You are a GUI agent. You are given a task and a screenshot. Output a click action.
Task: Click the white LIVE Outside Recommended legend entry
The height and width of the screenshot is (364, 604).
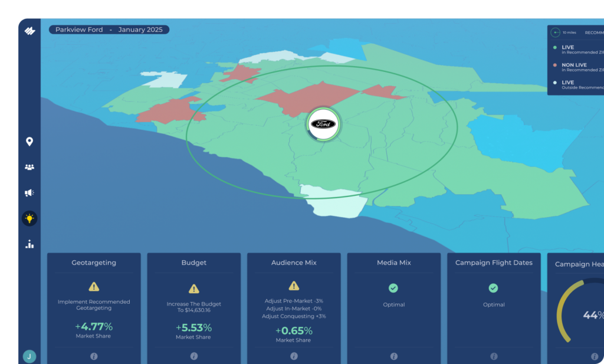(x=579, y=85)
